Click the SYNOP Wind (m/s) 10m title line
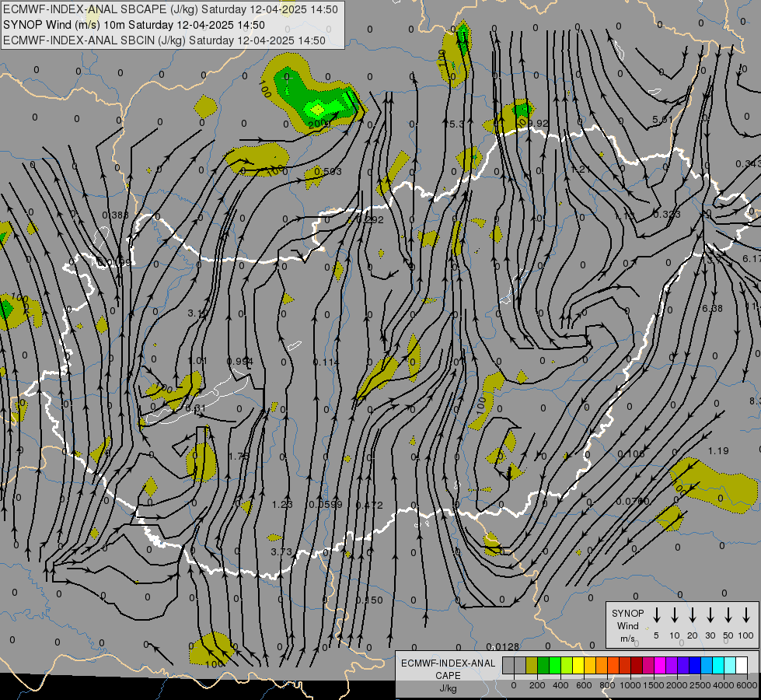Viewport: 761px width, 700px height. click(134, 25)
